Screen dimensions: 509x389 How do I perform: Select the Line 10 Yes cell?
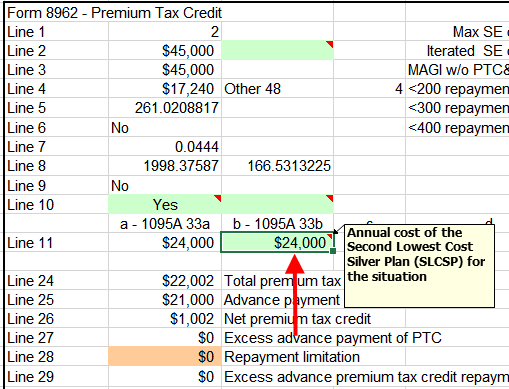[165, 204]
